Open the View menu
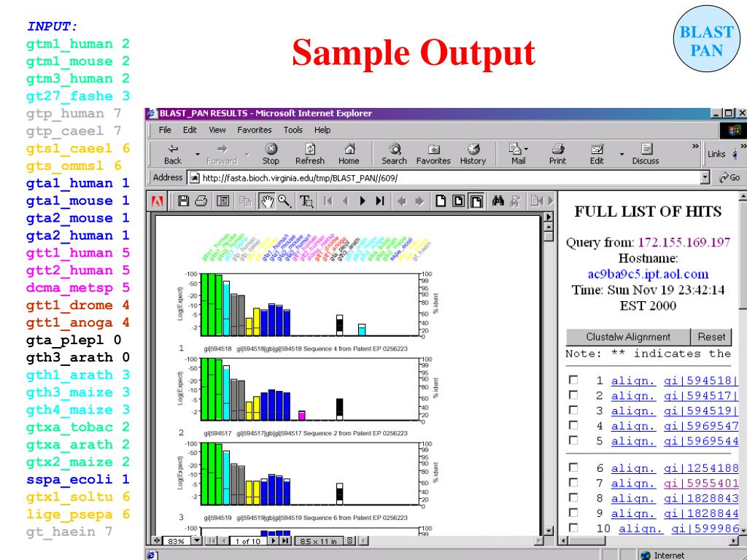 tap(217, 130)
